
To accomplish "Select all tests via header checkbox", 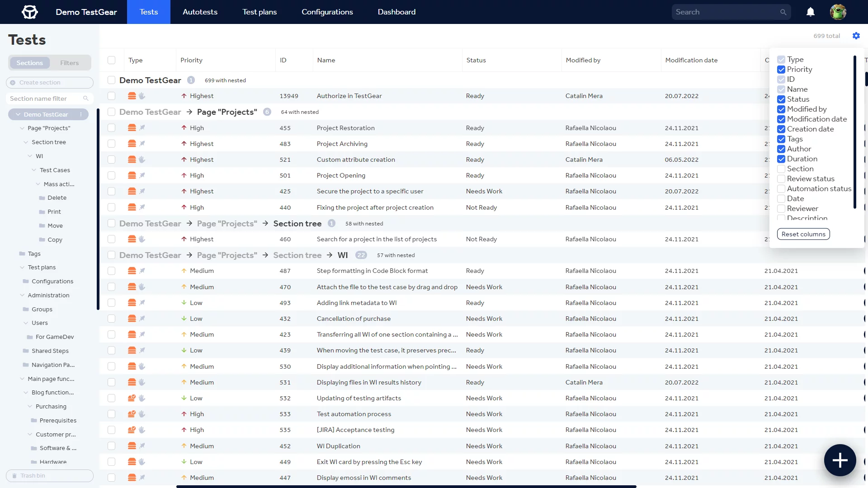I will 112,60.
